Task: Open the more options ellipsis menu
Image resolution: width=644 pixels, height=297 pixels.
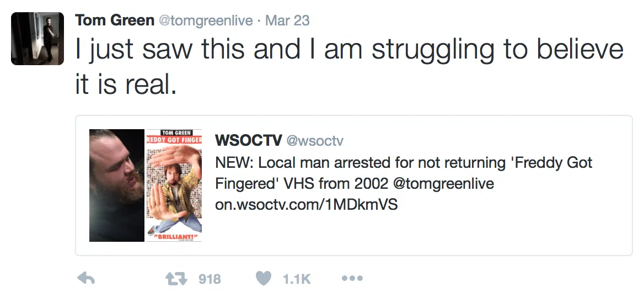Action: tap(352, 279)
